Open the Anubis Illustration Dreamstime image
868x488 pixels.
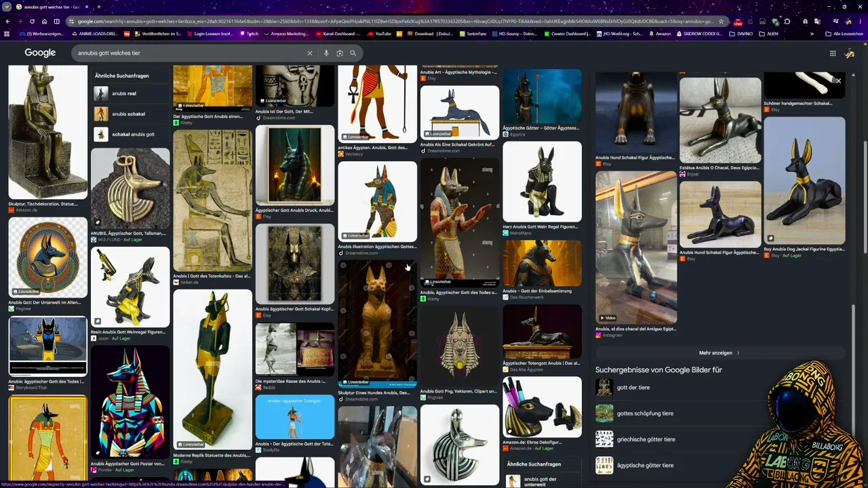(377, 201)
